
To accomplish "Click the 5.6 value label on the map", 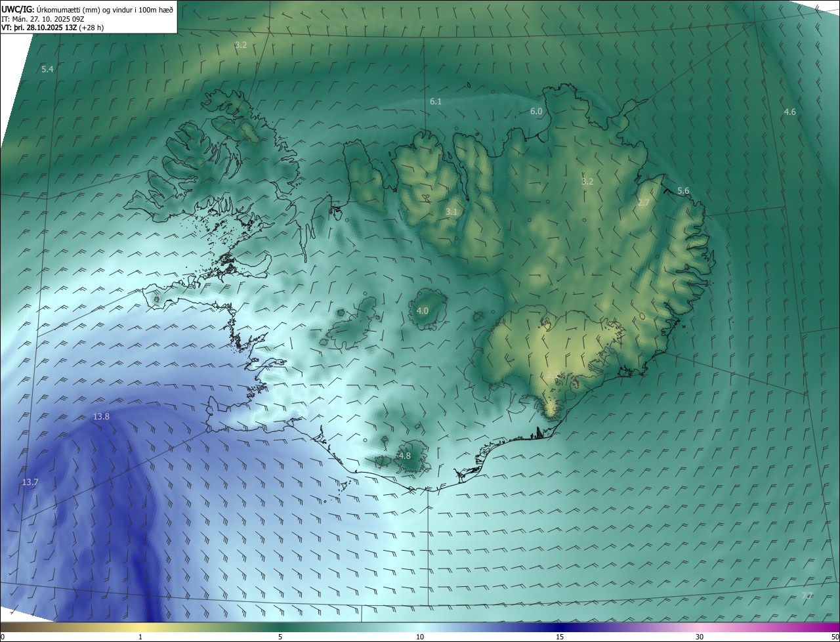I will click(x=683, y=191).
